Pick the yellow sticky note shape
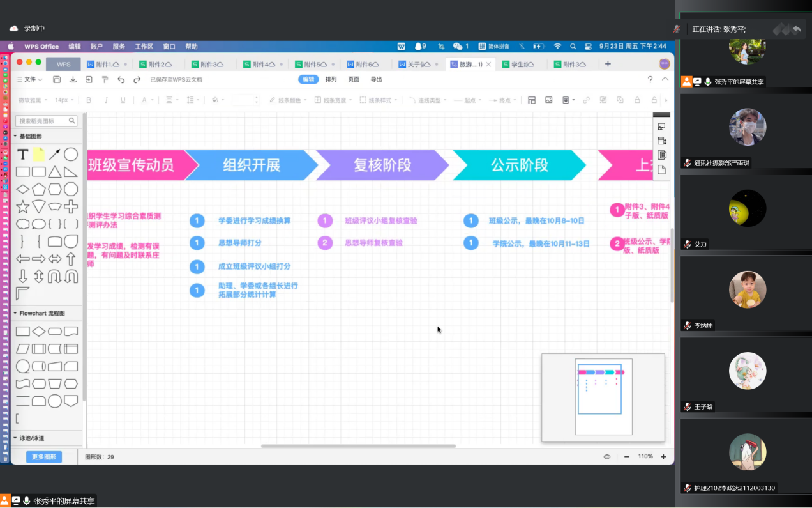812x508 pixels. (39, 155)
